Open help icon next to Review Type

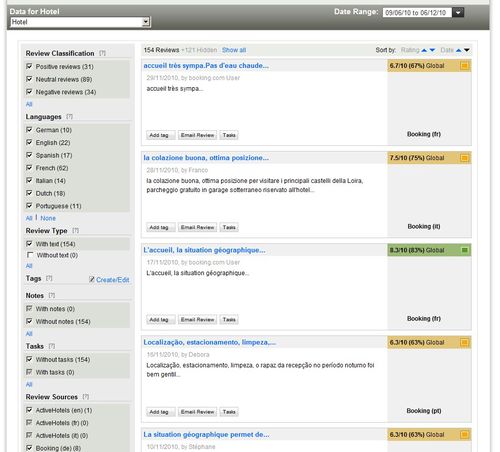pos(76,230)
